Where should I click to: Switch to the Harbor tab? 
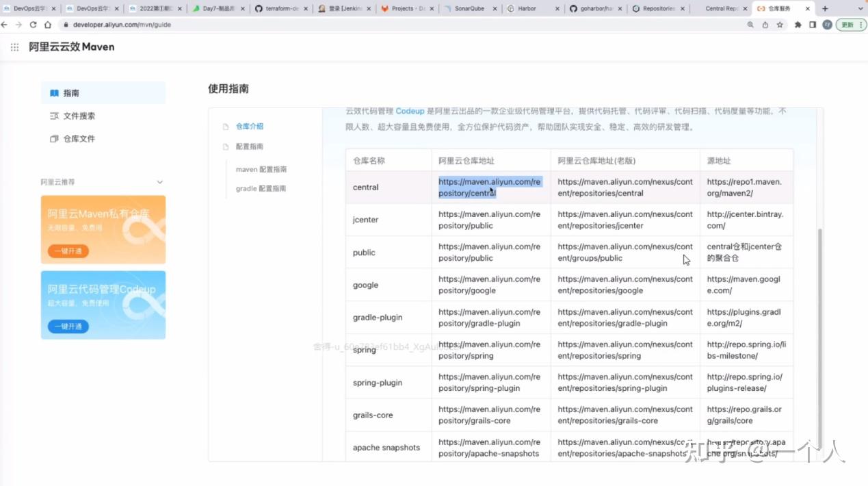(527, 9)
